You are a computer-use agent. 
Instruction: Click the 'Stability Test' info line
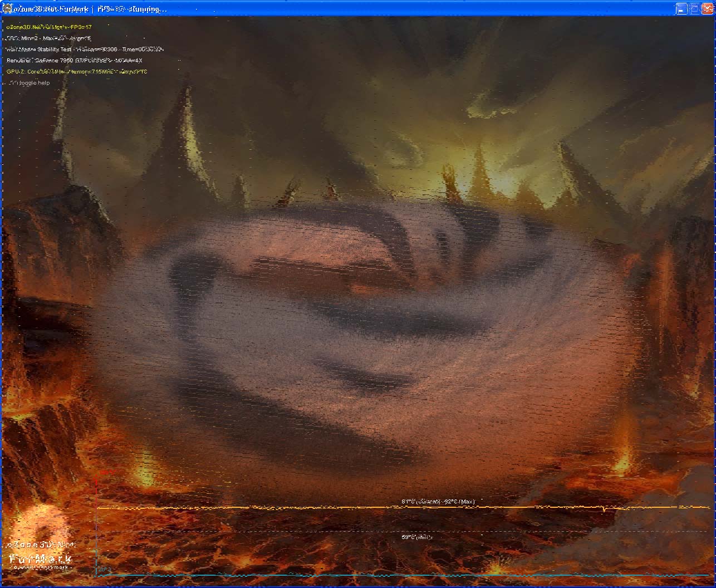pos(85,49)
